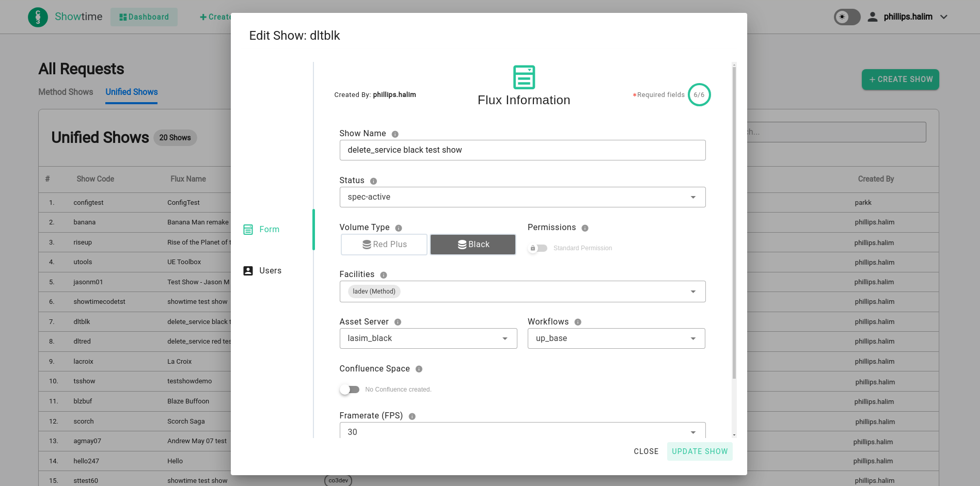Click info icon next to Confluence Space

pyautogui.click(x=419, y=369)
